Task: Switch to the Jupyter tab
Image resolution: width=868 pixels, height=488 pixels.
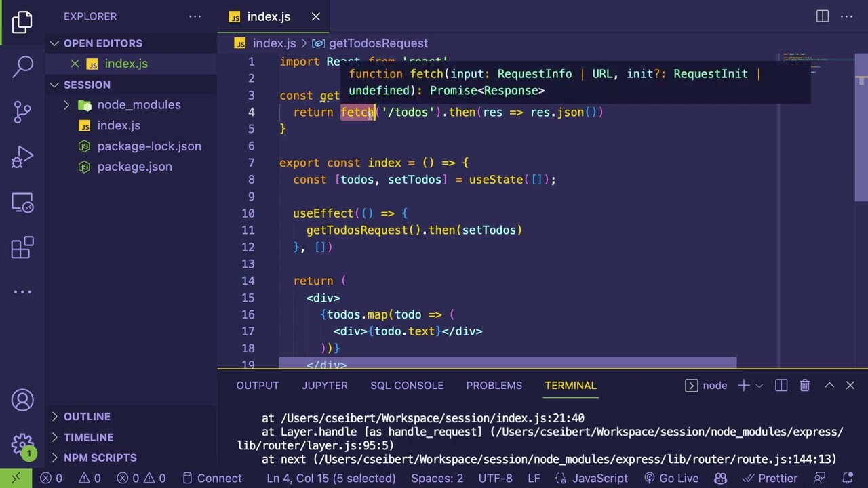Action: click(x=325, y=386)
